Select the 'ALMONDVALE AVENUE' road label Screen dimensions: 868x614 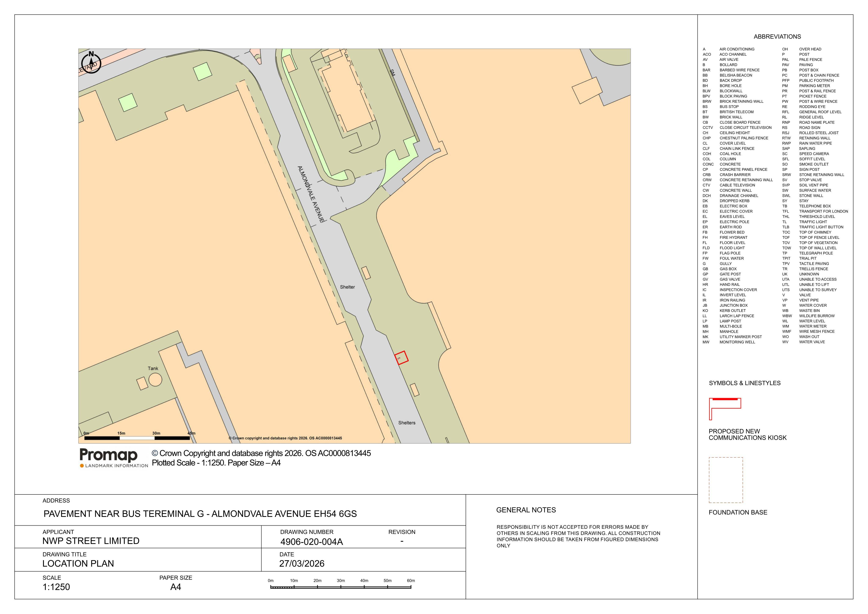coord(311,194)
